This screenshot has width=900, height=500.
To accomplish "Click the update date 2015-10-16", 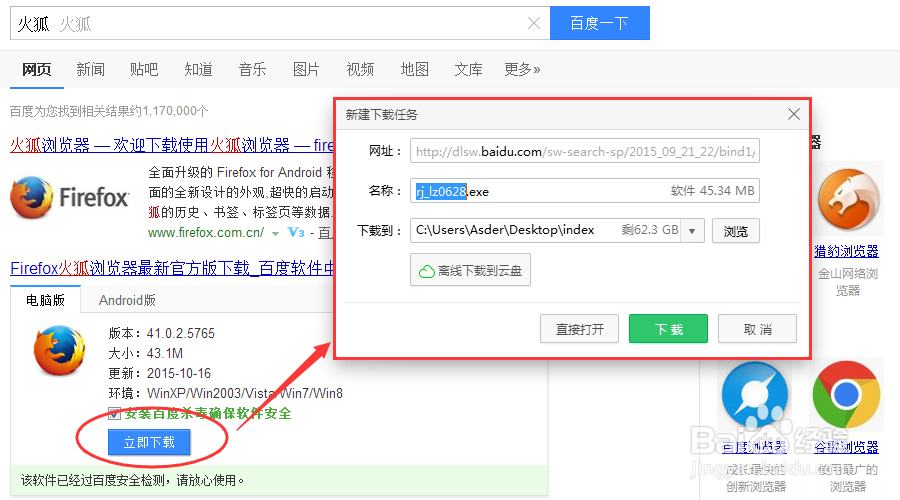I will 179,373.
